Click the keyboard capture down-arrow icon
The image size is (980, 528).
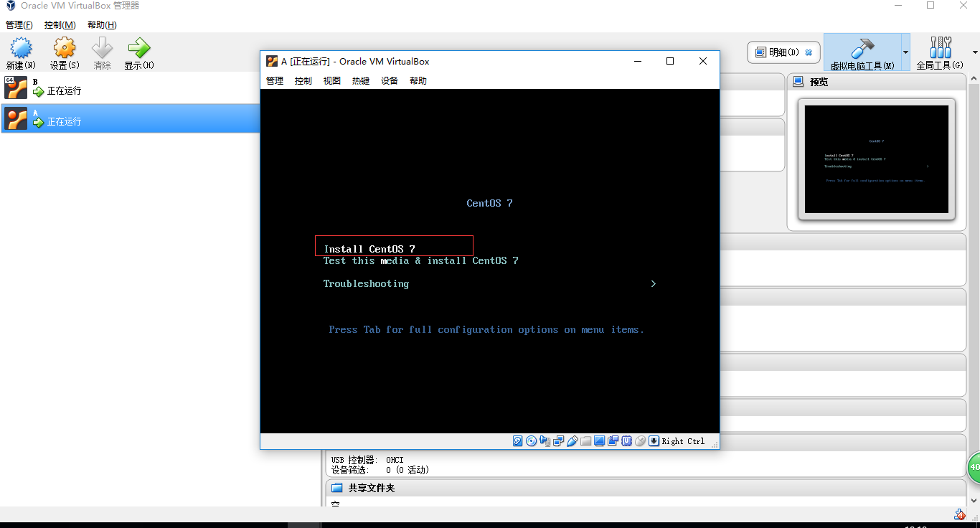[654, 441]
